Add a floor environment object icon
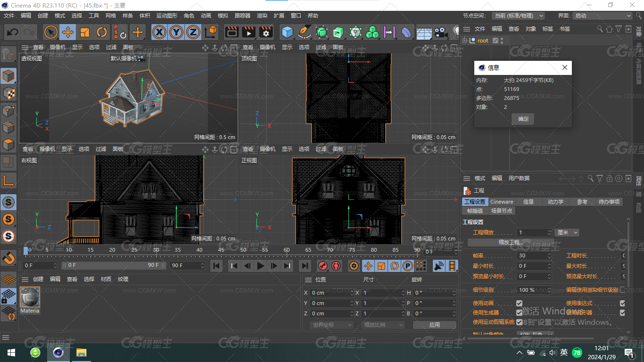This screenshot has width=644, height=362. [x=424, y=32]
